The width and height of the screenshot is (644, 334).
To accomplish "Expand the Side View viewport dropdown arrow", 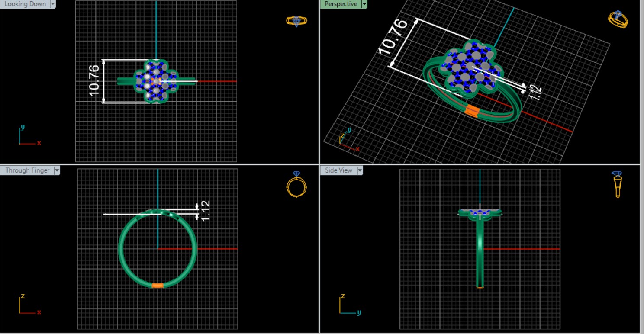I will click(x=360, y=170).
